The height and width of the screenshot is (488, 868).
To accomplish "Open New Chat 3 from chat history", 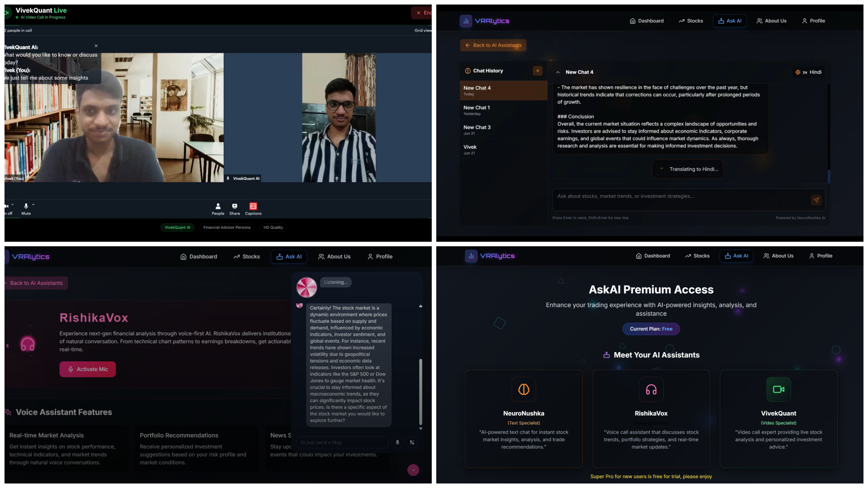I will (x=477, y=128).
